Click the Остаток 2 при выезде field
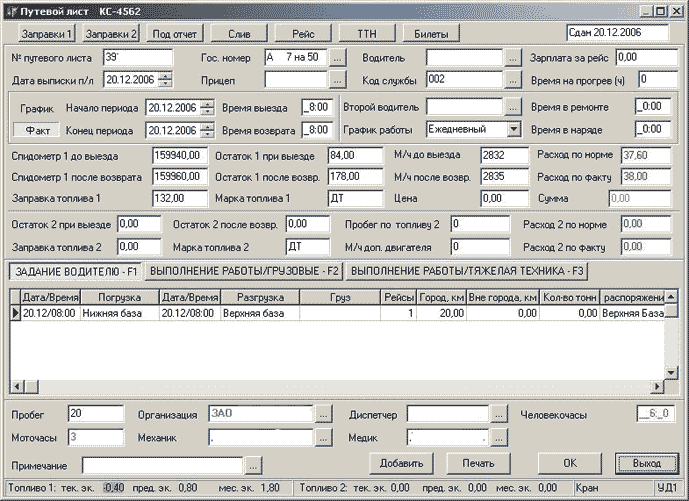This screenshot has width=689, height=501. pyautogui.click(x=139, y=224)
